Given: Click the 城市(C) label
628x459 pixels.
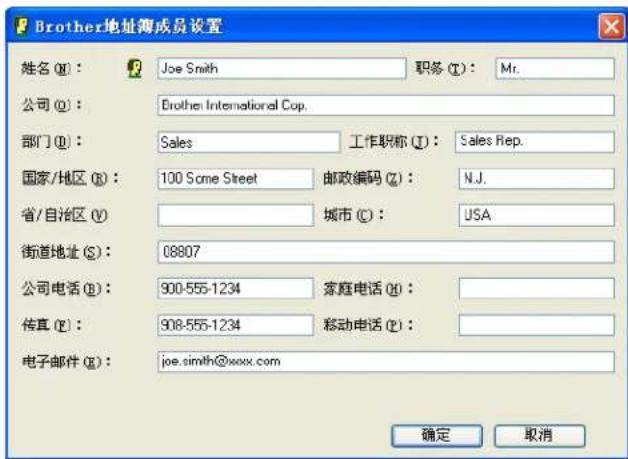Looking at the screenshot, I should (354, 215).
